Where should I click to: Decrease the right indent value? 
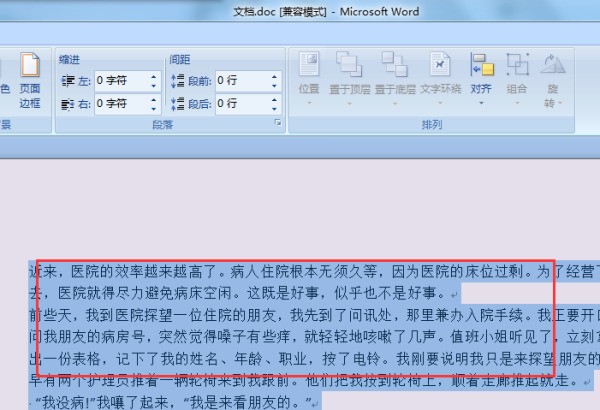153,109
